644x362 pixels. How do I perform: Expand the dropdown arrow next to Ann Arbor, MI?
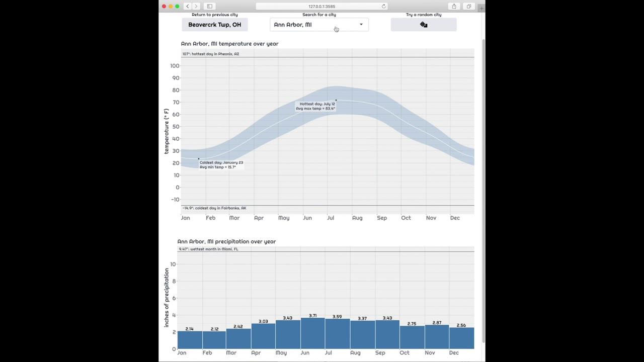[x=361, y=24]
